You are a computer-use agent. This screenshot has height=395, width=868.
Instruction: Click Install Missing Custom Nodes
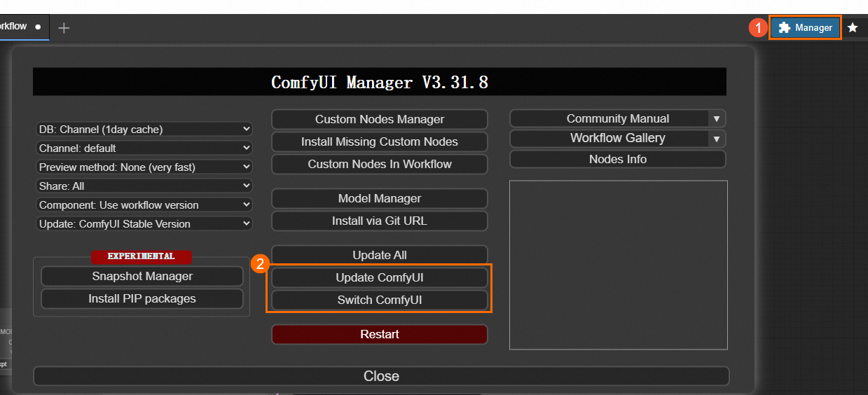click(380, 141)
